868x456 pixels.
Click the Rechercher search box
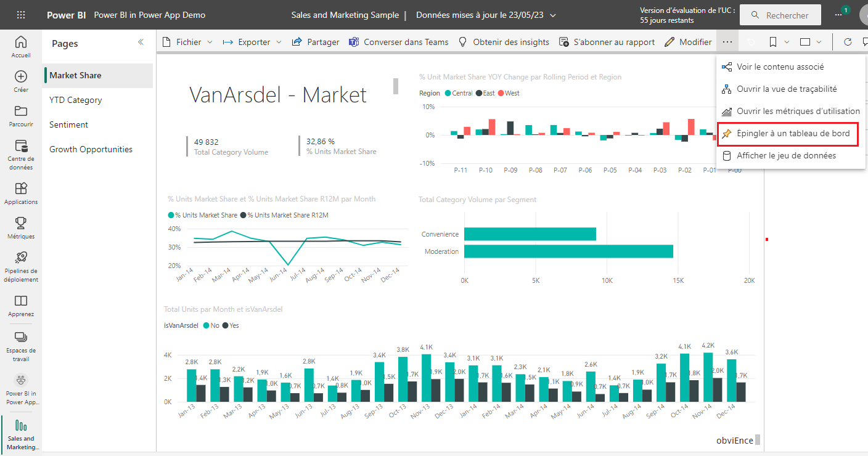tap(780, 15)
